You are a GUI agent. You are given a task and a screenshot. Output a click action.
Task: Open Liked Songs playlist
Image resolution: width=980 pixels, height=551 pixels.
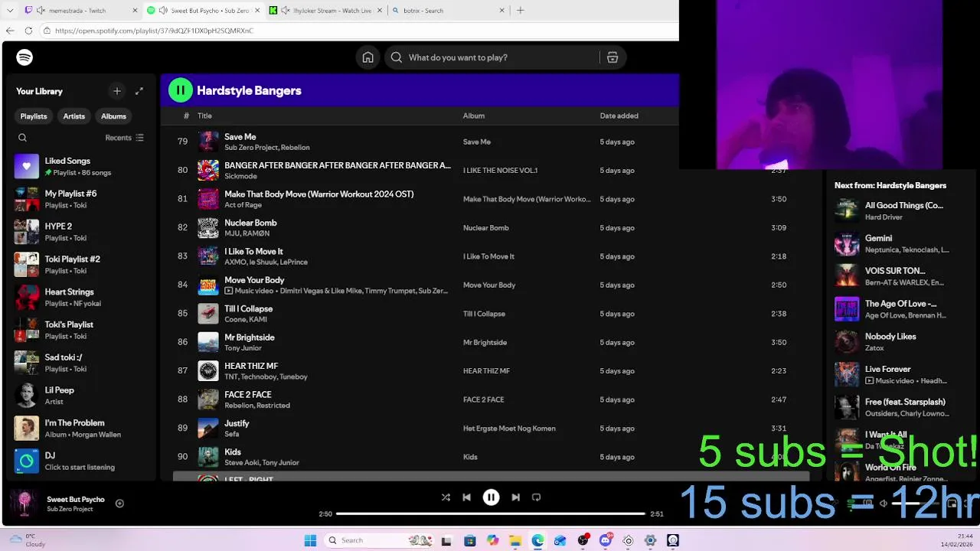click(80, 166)
